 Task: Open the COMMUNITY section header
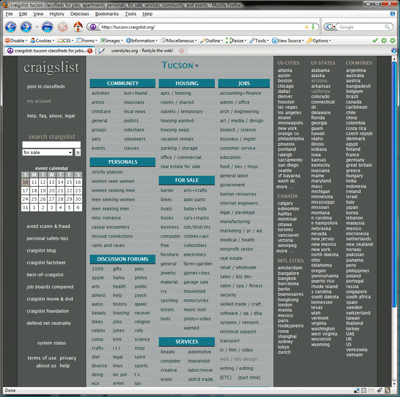[x=122, y=83]
